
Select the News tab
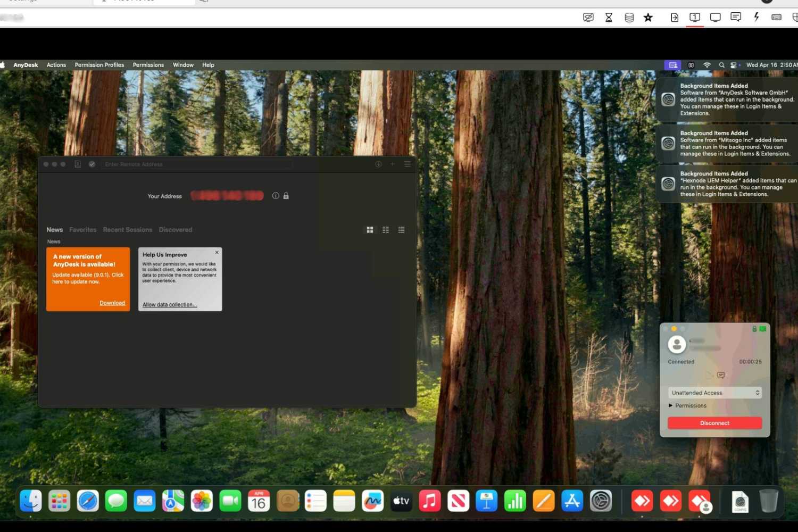(55, 230)
